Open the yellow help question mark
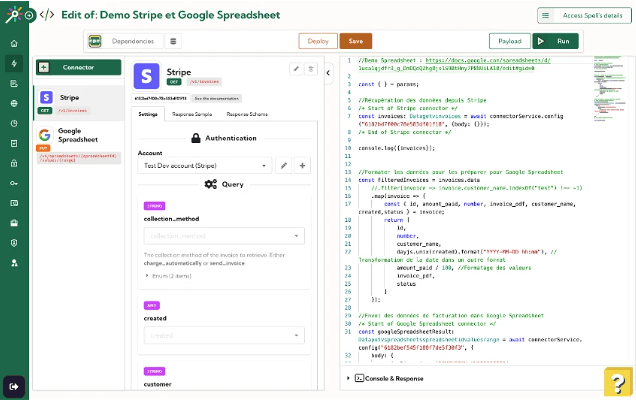Viewport: 636px width, 400px height. coord(617,382)
